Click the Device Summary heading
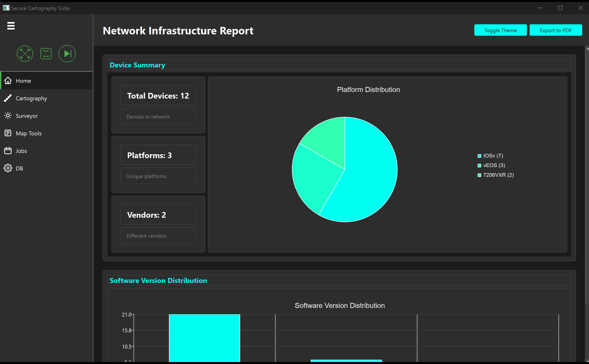589x364 pixels. pos(137,65)
